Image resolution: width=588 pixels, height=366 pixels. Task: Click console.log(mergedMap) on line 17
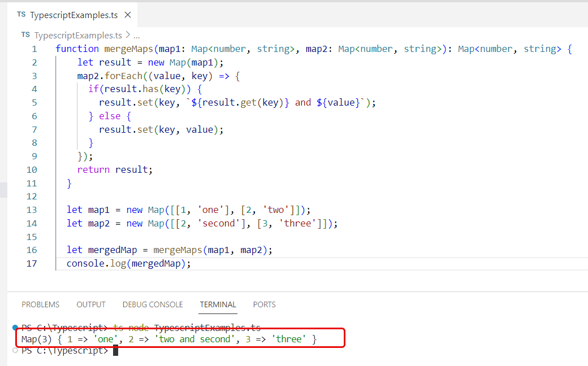click(x=129, y=264)
